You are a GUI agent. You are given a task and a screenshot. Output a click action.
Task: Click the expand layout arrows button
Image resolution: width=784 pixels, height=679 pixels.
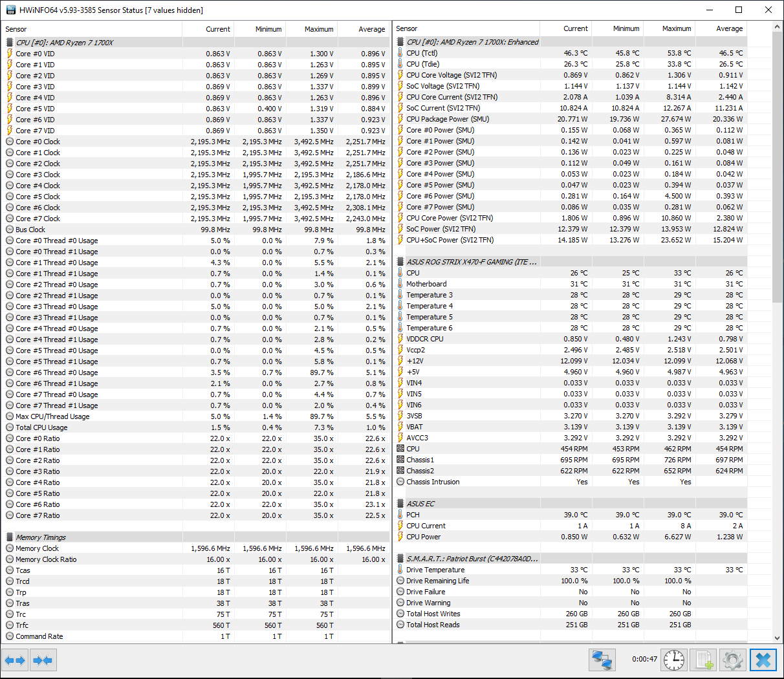pos(15,660)
